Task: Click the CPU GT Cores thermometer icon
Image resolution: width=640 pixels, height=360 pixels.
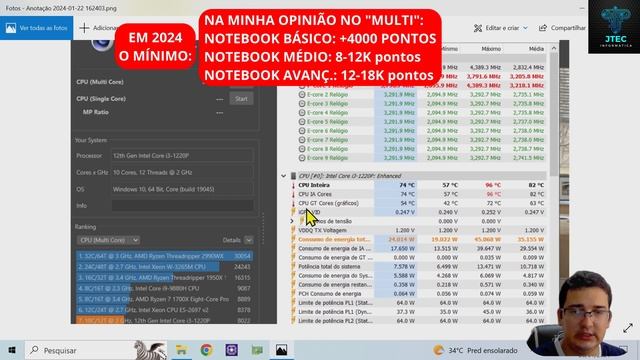Action: tap(293, 203)
